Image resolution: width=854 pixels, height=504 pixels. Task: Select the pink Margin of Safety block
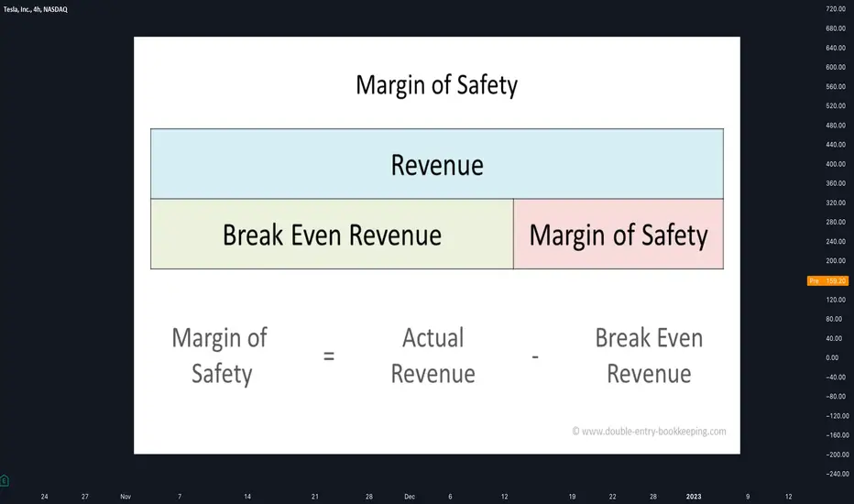click(619, 235)
